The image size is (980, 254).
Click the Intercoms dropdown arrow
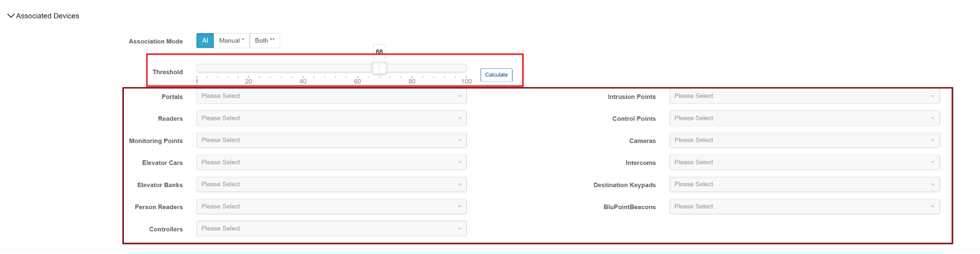point(932,163)
